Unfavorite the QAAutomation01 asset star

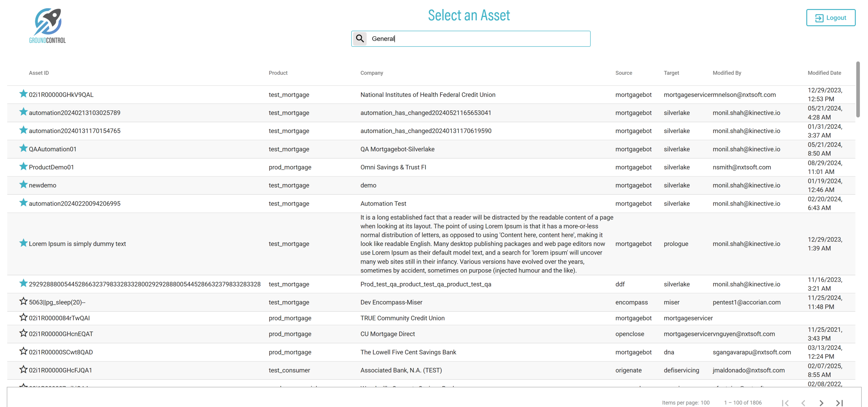(23, 148)
